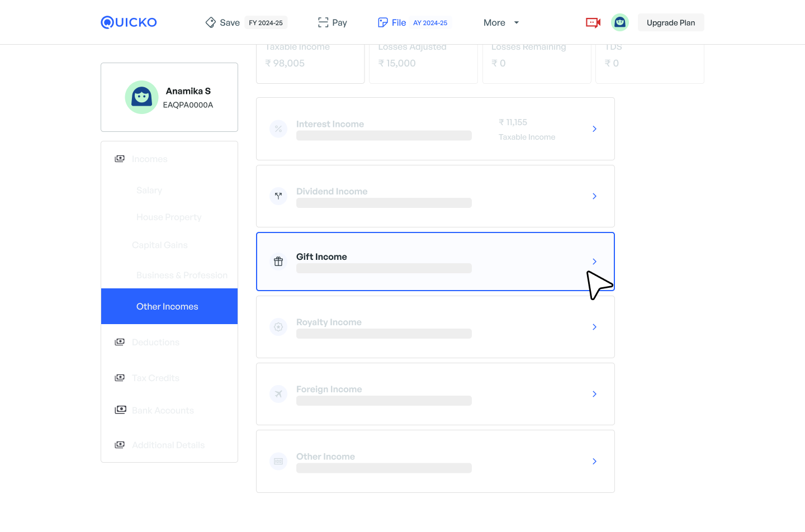Select the Gift Income card
Image resolution: width=805 pixels, height=532 pixels.
click(425, 262)
